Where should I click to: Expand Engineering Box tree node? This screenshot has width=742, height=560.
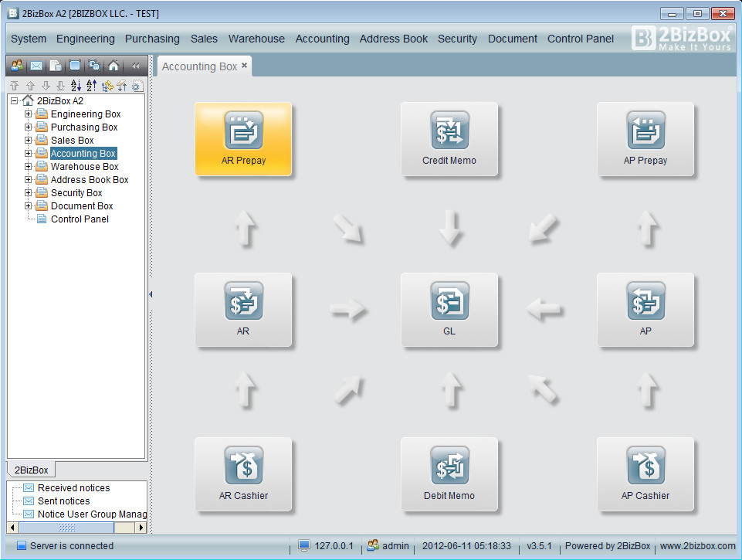(x=28, y=114)
